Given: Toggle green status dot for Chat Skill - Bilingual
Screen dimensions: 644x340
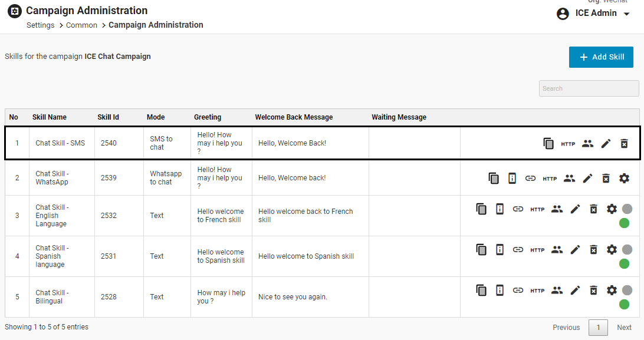Looking at the screenshot, I should tap(624, 304).
